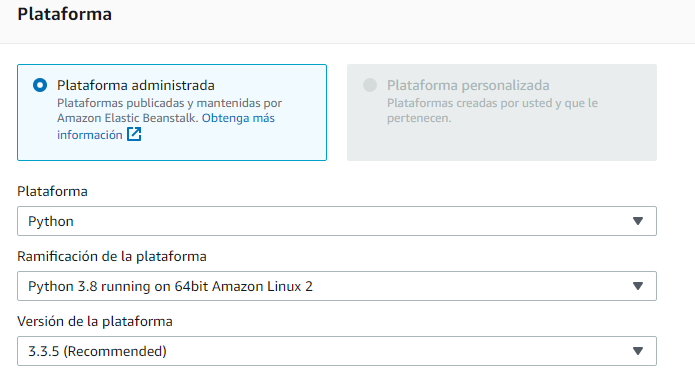Click the Plataforma administrada title text

(136, 85)
